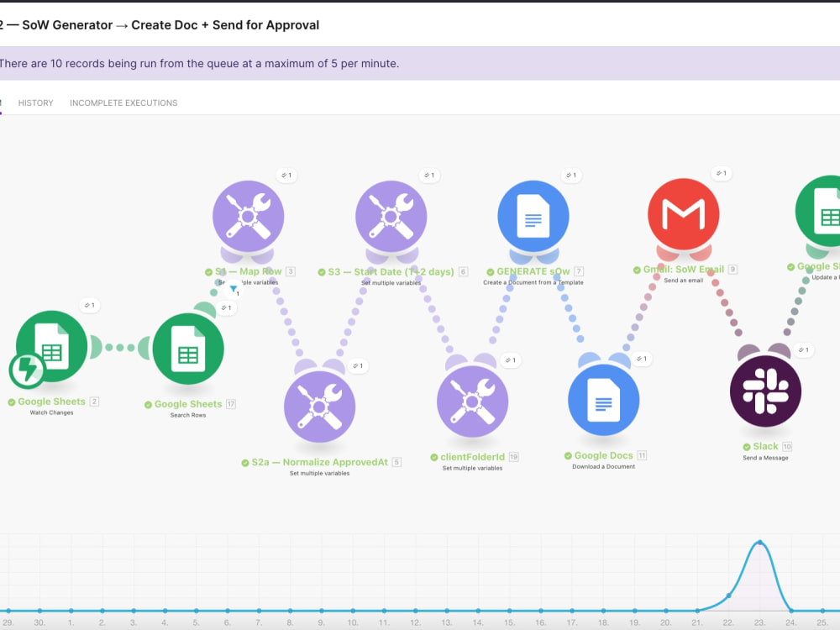Click the operations bubble above GENERATE sOw module
The width and height of the screenshot is (840, 630).
coord(571,176)
